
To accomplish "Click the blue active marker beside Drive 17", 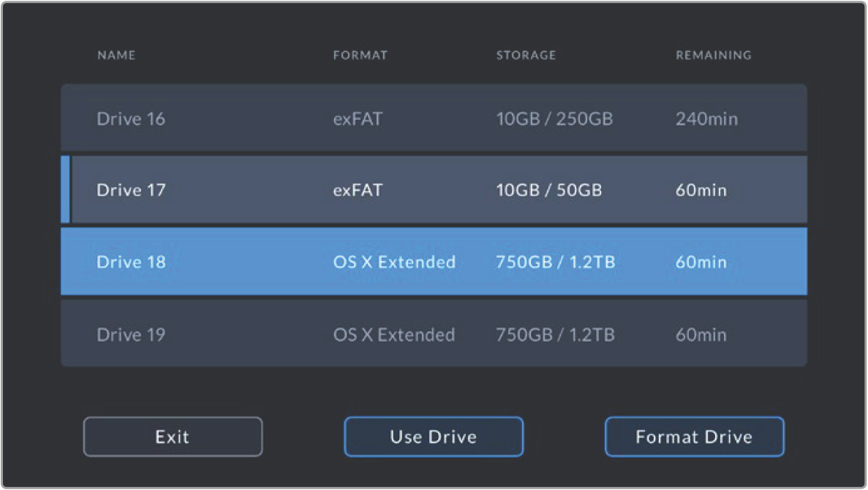I will (x=65, y=189).
